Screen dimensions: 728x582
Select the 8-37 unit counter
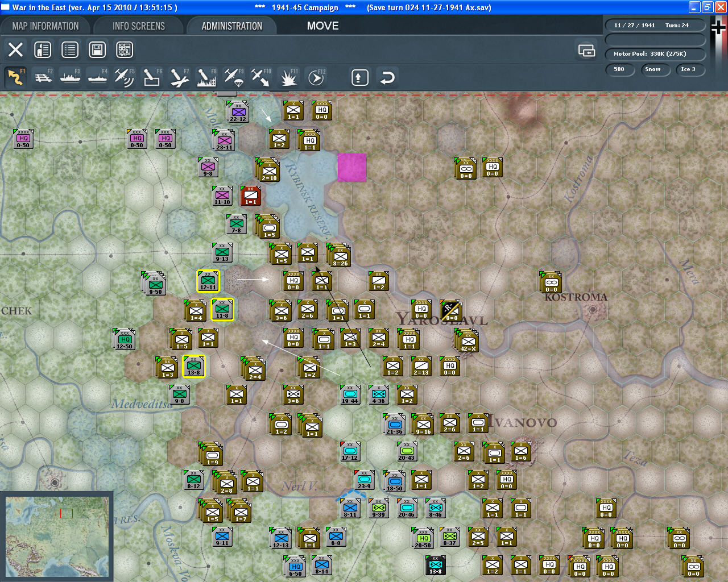tap(449, 537)
